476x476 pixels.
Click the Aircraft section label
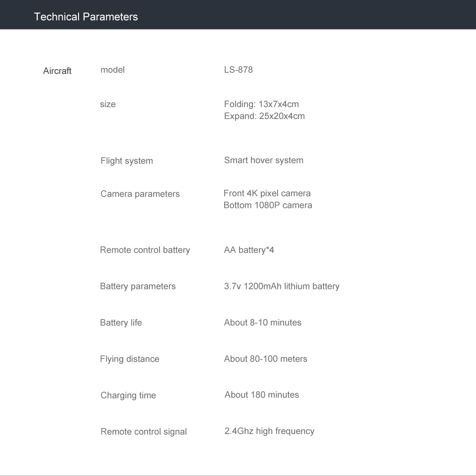tap(57, 71)
